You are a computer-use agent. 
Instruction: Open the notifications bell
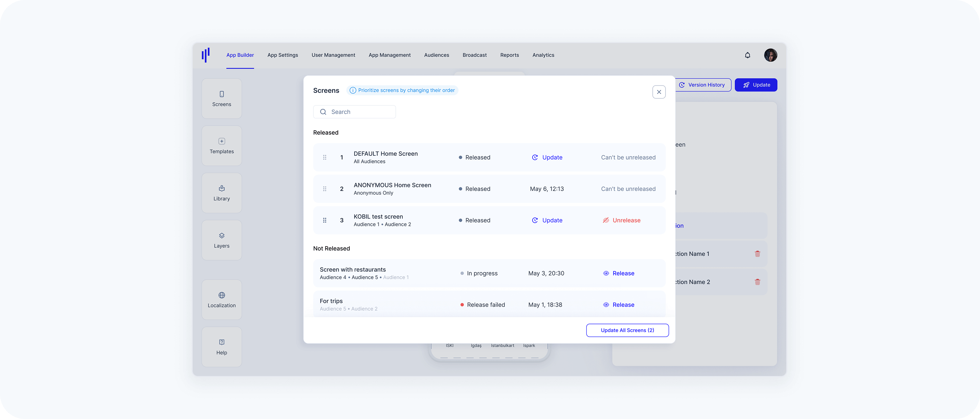(747, 55)
